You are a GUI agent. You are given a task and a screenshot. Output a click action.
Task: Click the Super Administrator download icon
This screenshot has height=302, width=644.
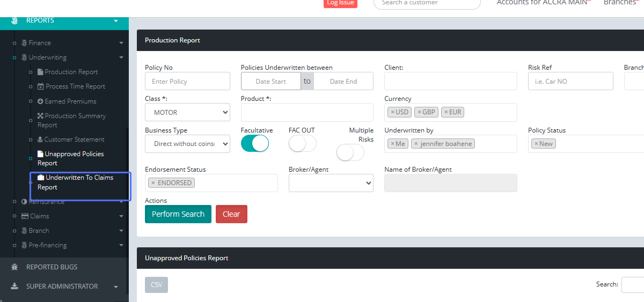click(x=14, y=286)
